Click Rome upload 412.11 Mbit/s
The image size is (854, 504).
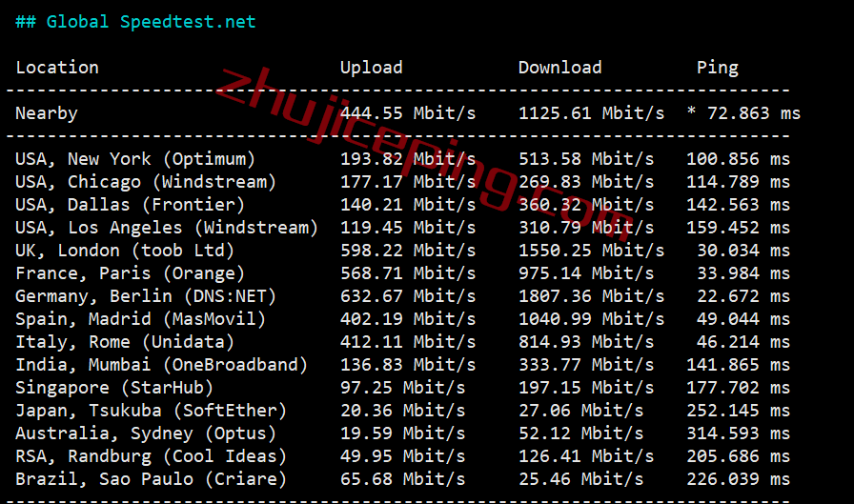point(408,342)
